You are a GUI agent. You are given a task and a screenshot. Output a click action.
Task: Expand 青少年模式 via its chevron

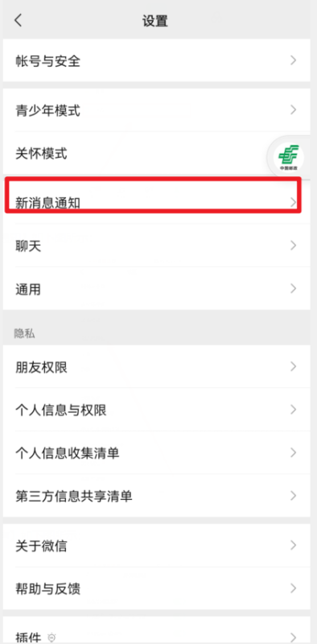coord(293,109)
